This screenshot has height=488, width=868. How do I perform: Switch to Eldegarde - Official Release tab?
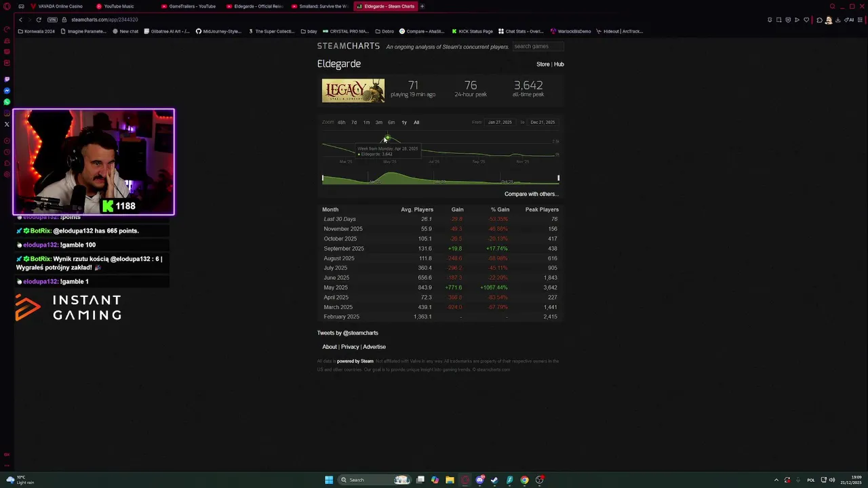click(255, 6)
